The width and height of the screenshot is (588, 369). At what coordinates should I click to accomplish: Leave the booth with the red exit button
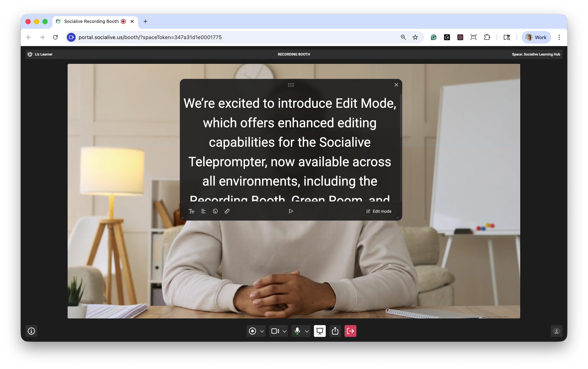pos(350,331)
